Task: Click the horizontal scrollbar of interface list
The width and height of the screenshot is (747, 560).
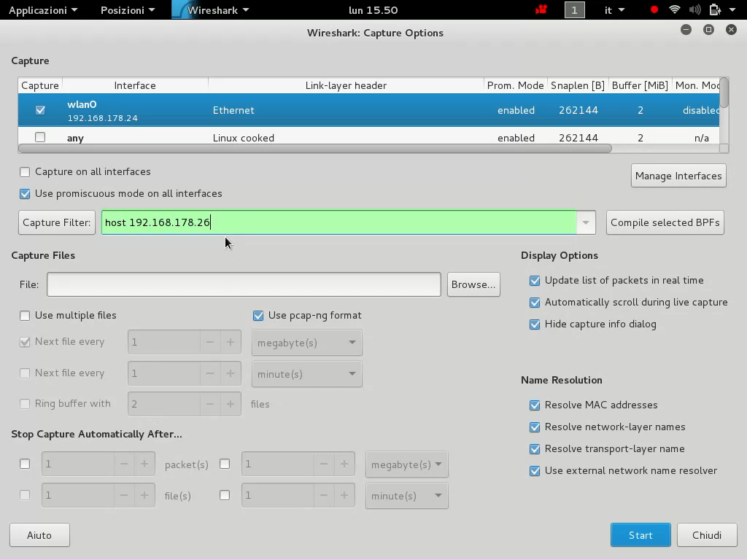Action: (x=315, y=149)
